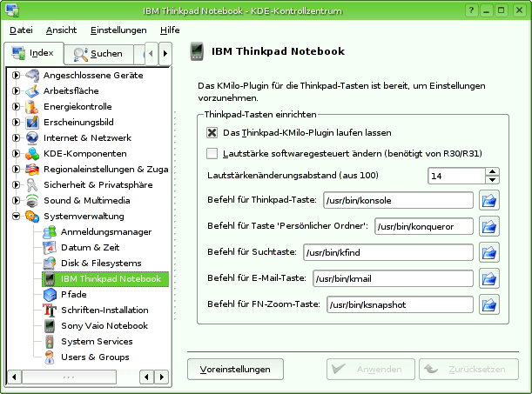Expand the Regionaleinstellungen & Zugangshilfen node
The image size is (532, 394).
pyautogui.click(x=16, y=169)
